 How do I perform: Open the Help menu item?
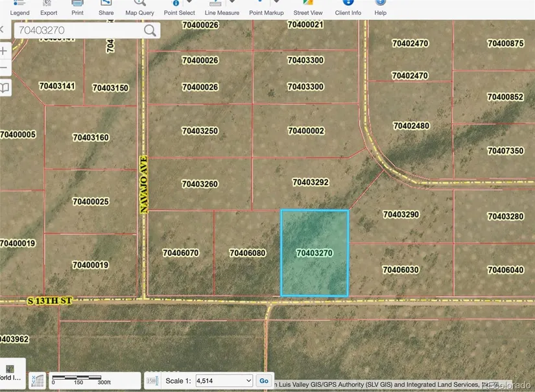(381, 8)
